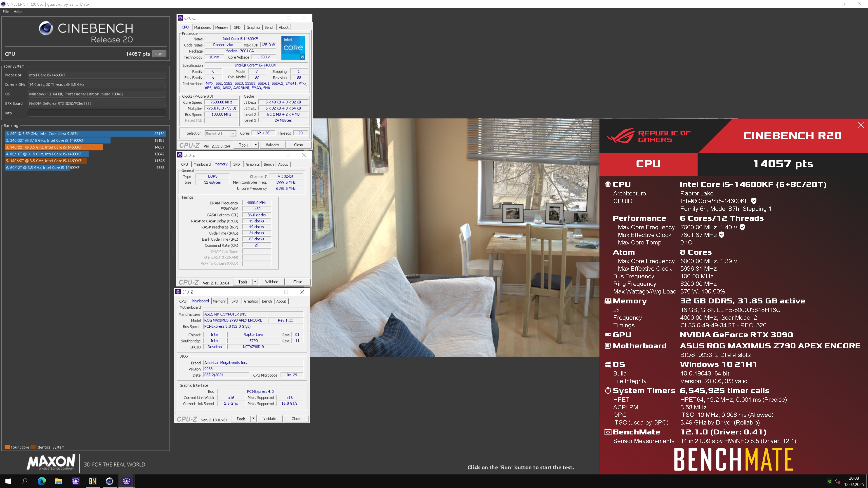Click CAS# Latency value 36.0 clocks

256,215
